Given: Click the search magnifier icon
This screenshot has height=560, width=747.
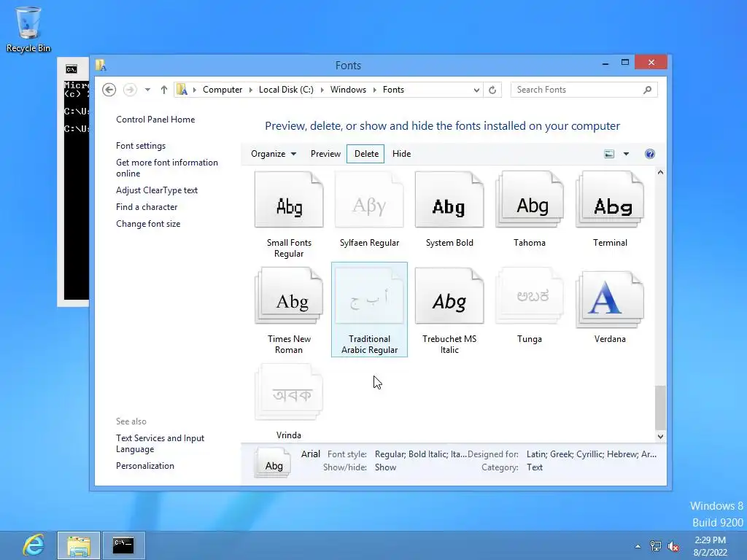Looking at the screenshot, I should (x=647, y=90).
